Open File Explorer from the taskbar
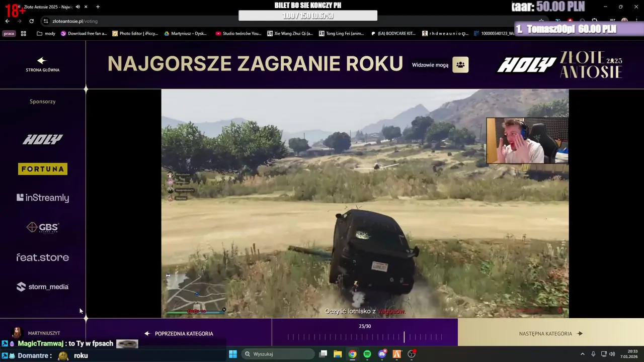Screen dimensions: 644x362 (x=338, y=354)
